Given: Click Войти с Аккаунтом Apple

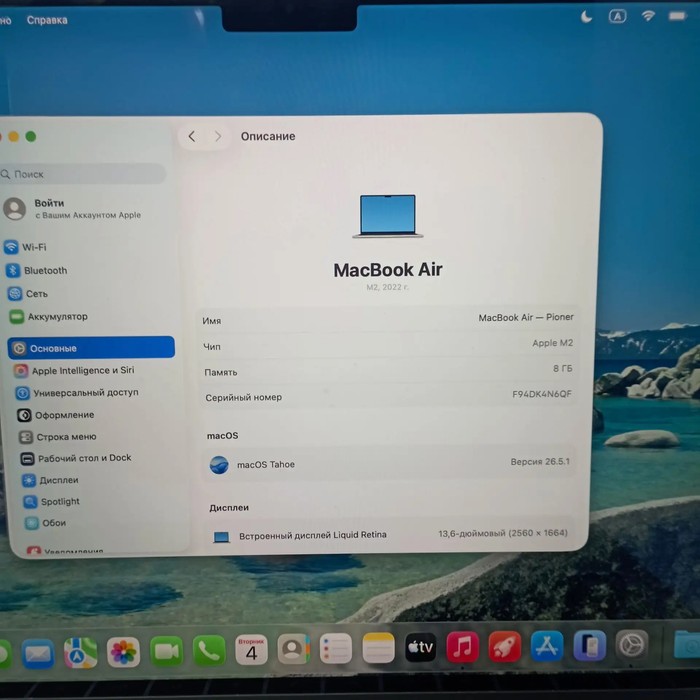Looking at the screenshot, I should point(72,208).
